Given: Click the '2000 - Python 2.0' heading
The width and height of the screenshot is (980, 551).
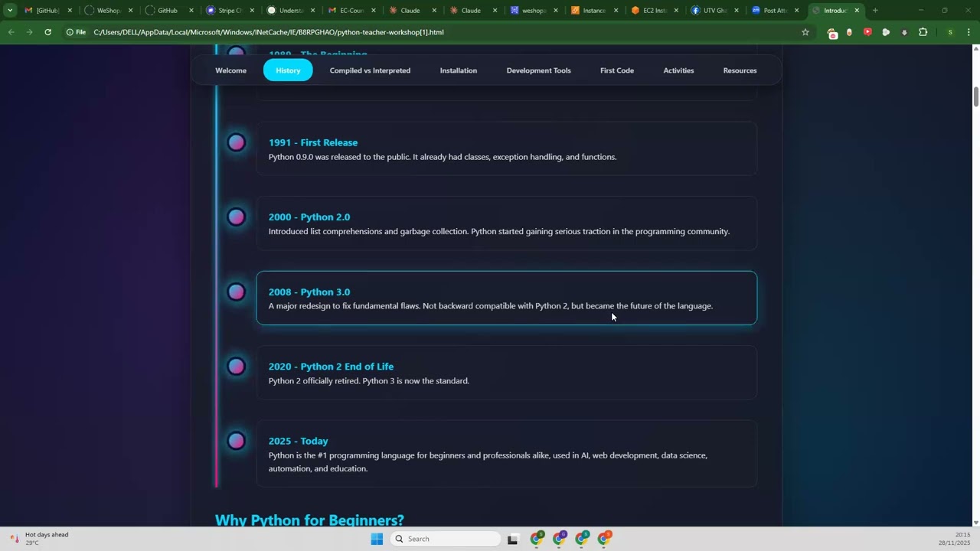Looking at the screenshot, I should [309, 217].
